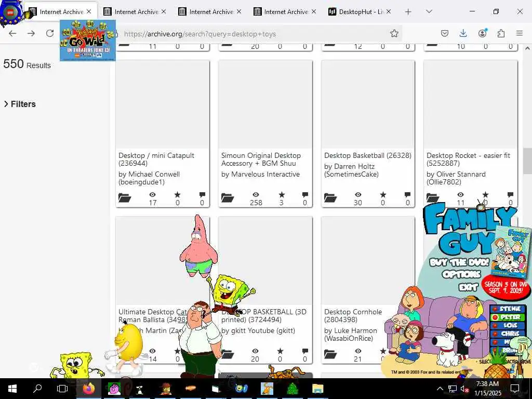
Task: Open the Firefox application hamburger menu
Action: click(520, 33)
